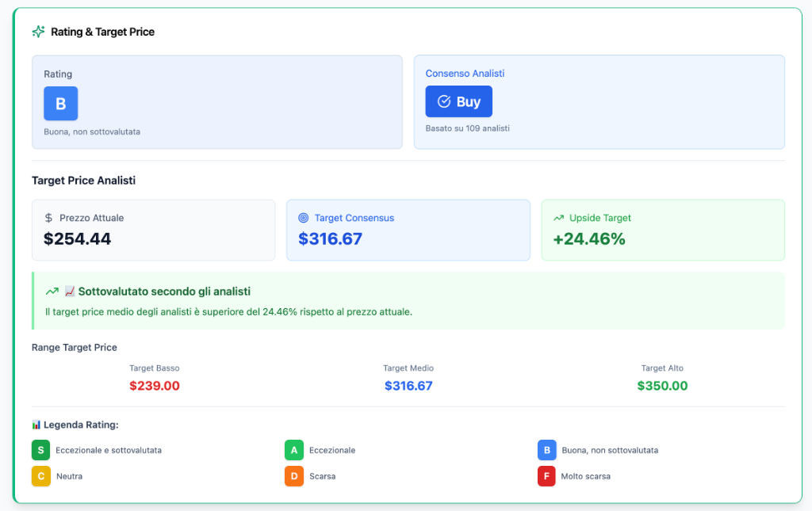Viewport: 812px width, 511px height.
Task: Click the Neutra legend label
Action: tap(70, 476)
